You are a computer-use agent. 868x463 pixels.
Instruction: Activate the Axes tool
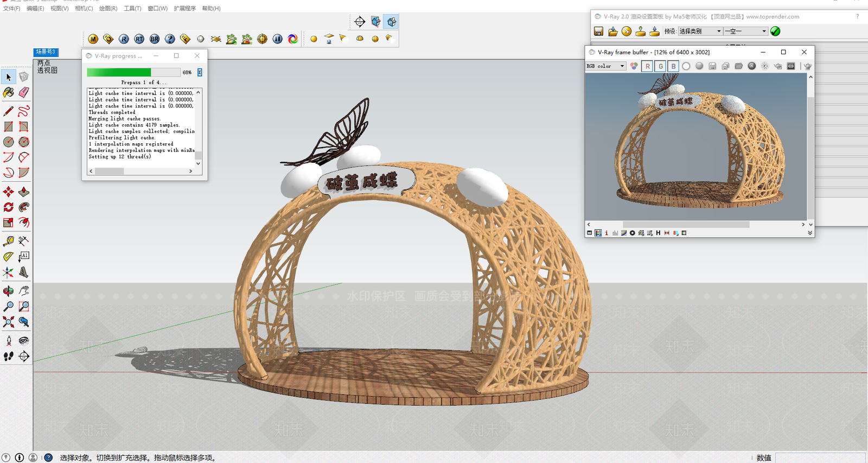[x=9, y=272]
